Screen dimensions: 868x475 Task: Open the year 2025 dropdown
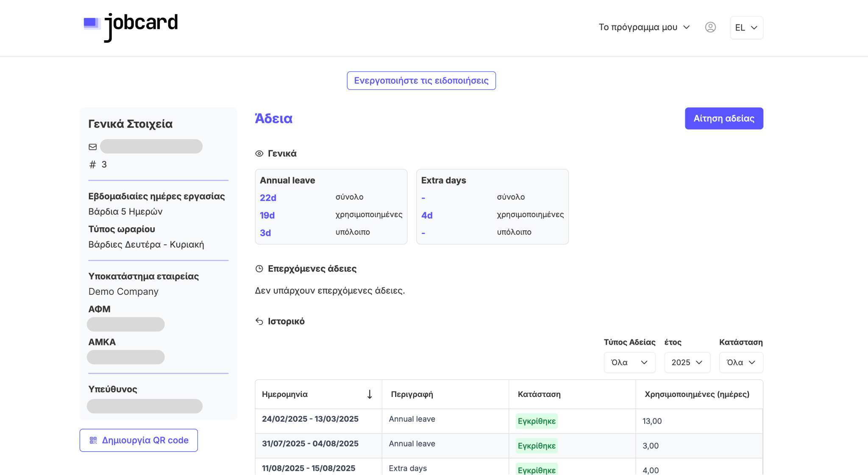tap(687, 363)
